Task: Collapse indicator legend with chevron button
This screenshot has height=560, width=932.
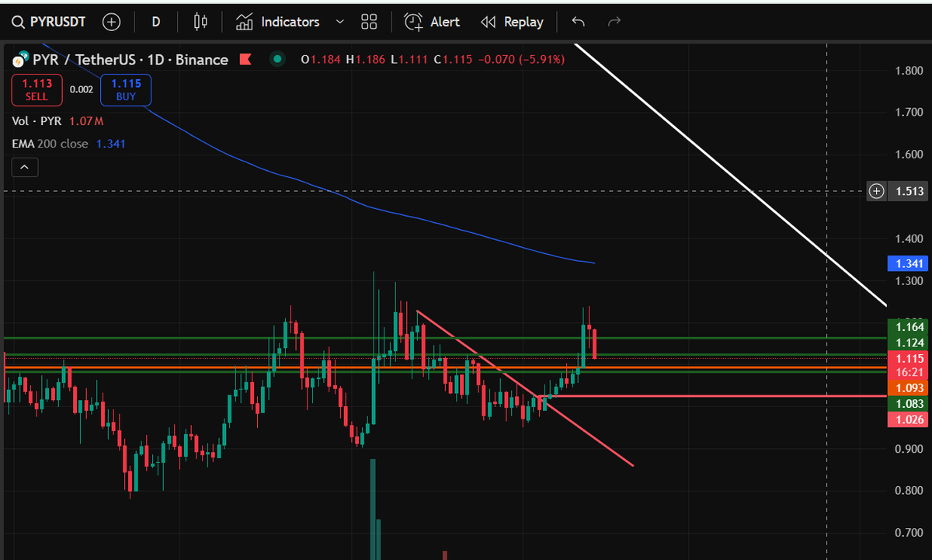Action: click(24, 166)
